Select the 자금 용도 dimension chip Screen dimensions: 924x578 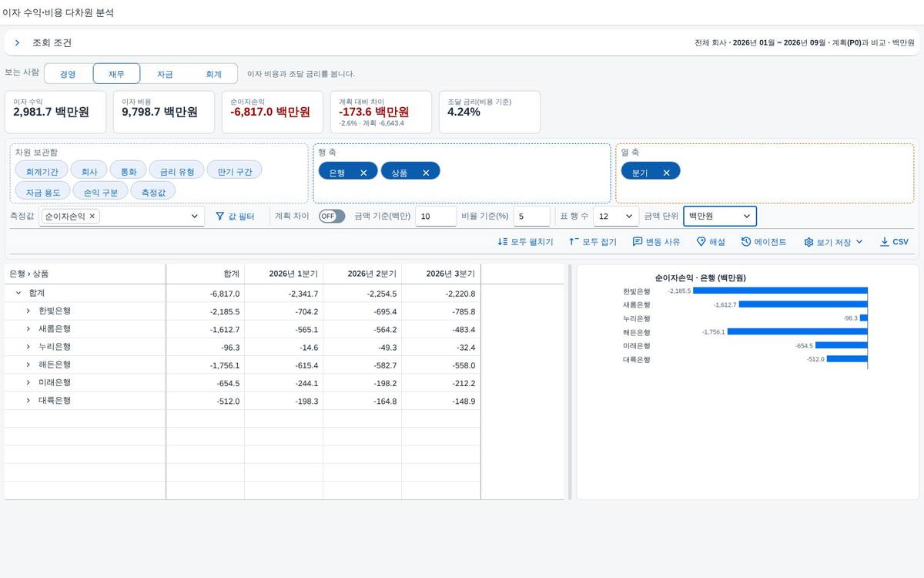pos(43,190)
